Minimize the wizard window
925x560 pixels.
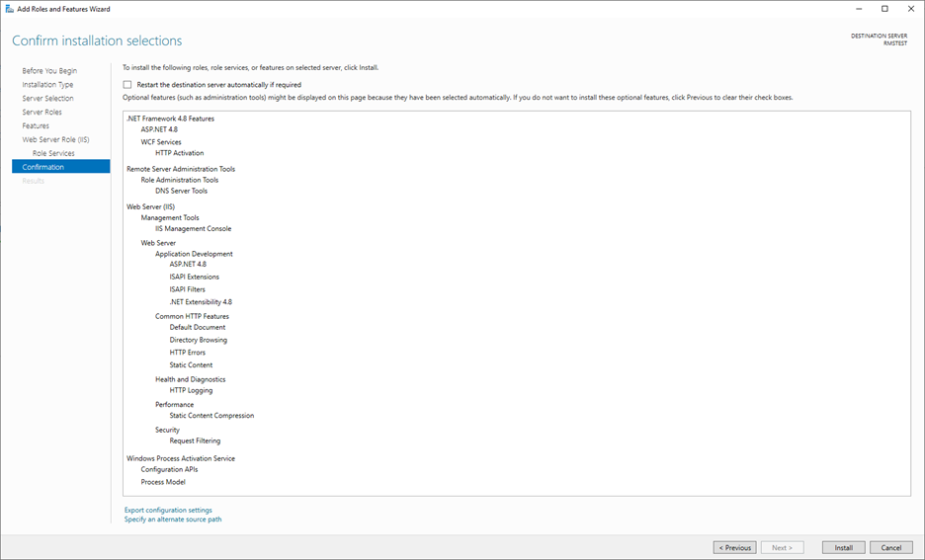(859, 9)
